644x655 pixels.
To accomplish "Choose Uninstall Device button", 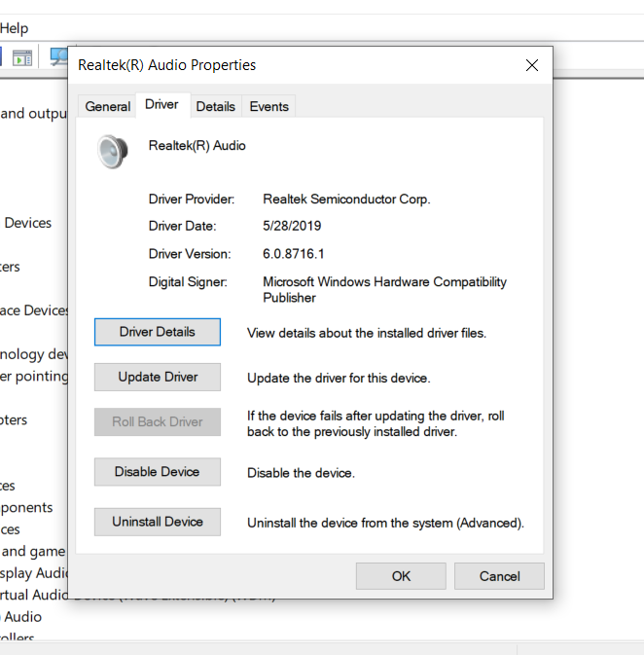I will pos(157,522).
